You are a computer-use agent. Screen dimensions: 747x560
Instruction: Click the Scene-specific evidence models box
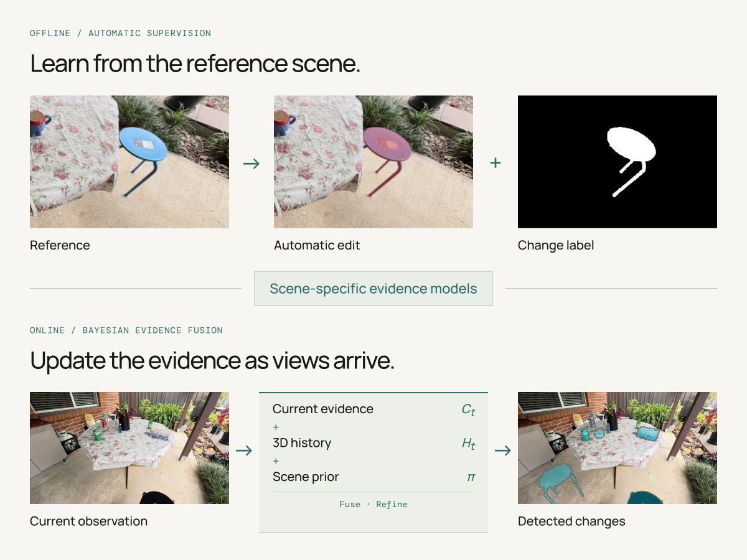pyautogui.click(x=374, y=289)
